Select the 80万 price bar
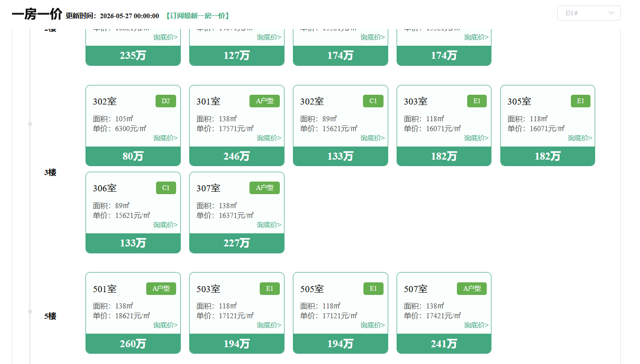This screenshot has width=640, height=364. [133, 156]
